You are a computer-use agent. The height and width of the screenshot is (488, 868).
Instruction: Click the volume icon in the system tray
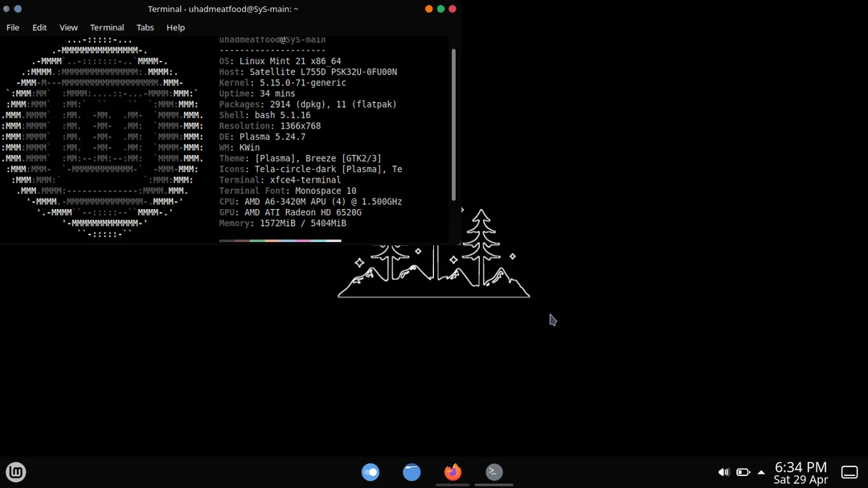[723, 472]
